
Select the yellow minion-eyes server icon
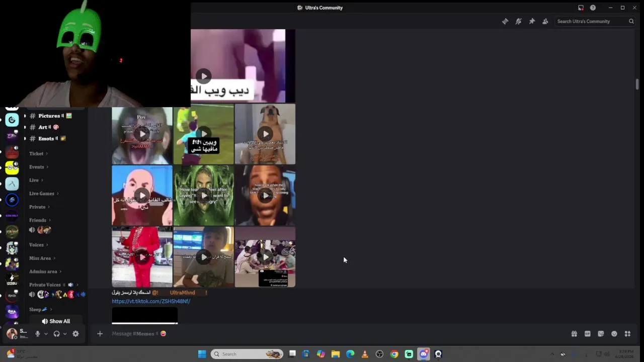pos(12,168)
